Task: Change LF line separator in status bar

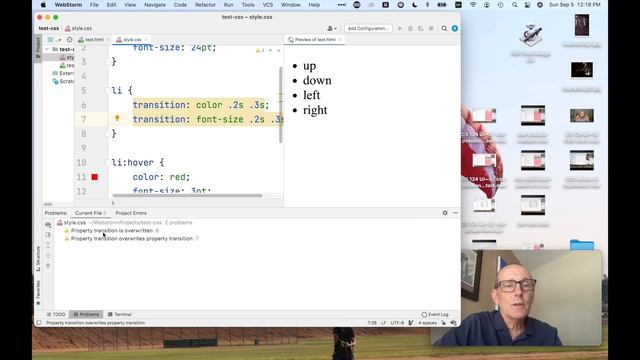Action: (384, 323)
